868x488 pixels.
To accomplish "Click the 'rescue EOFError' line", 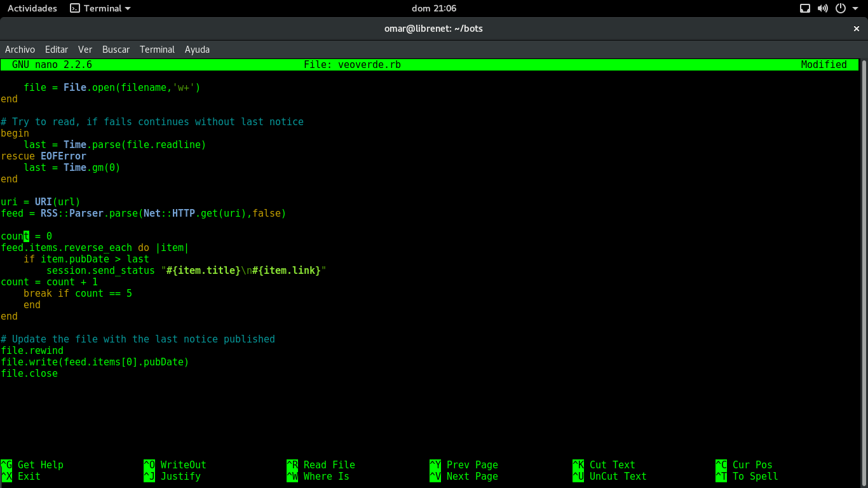I will click(x=43, y=156).
